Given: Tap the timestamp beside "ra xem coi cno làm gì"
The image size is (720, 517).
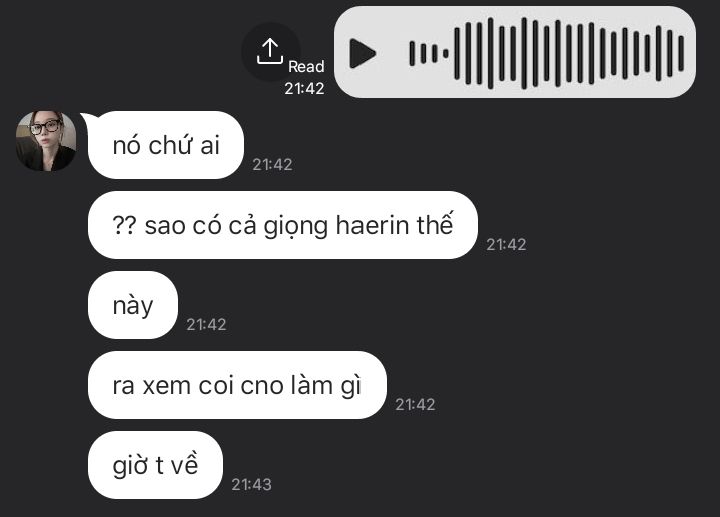Looking at the screenshot, I should [x=415, y=405].
